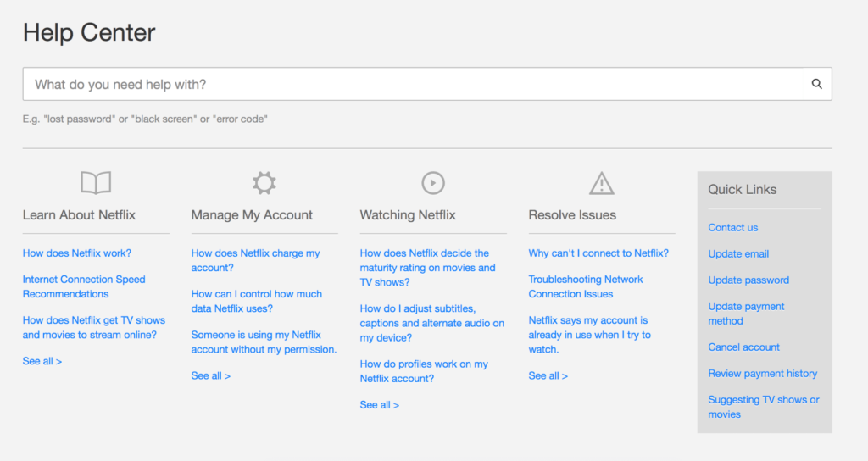Click 'Contact us' in Quick Links
This screenshot has height=461, width=868.
click(x=733, y=227)
